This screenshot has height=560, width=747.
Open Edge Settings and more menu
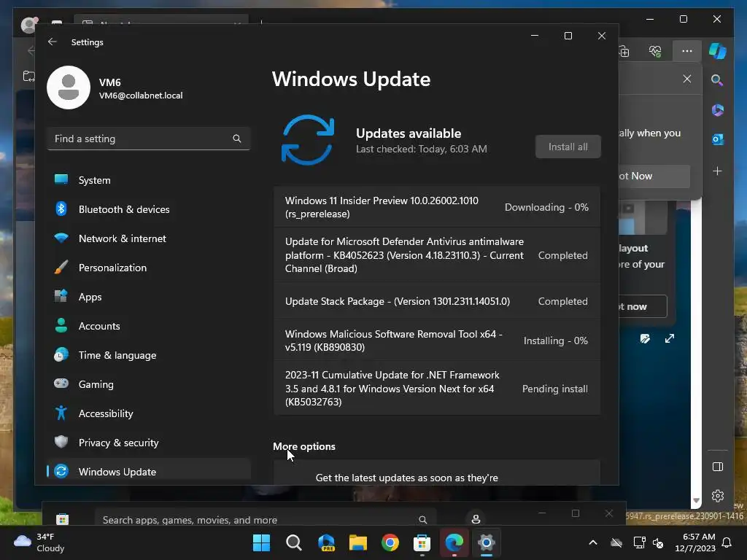686,51
